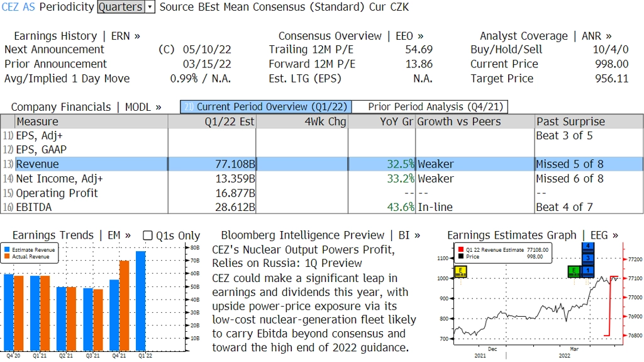Click the Measure column header
Screen dimensions: 644x362
[91, 122]
